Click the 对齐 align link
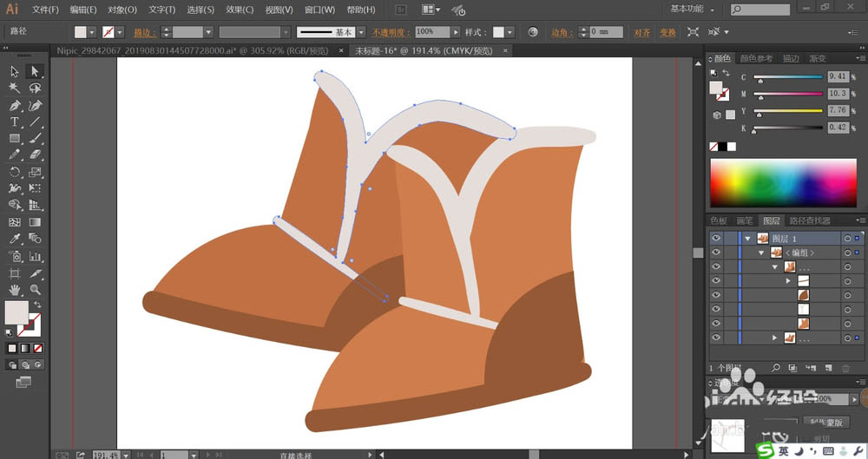Screen dimensions: 868x459 (x=641, y=32)
